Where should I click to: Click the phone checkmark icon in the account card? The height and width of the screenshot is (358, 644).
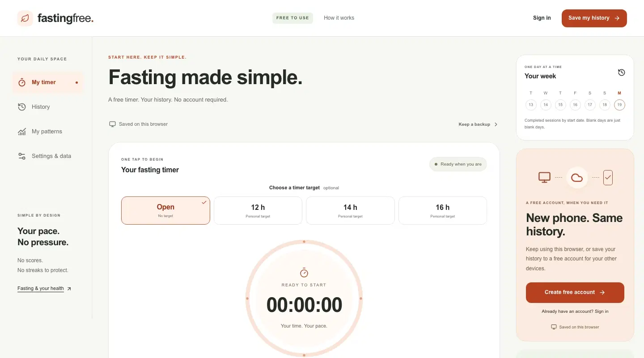(x=608, y=178)
